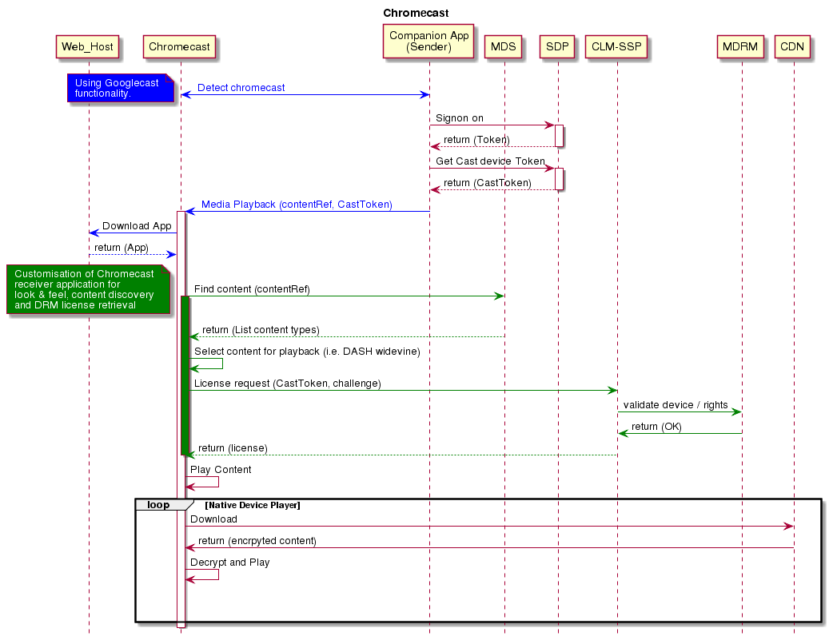Image resolution: width=829 pixels, height=644 pixels.
Task: Click the 'return (Token)' message label
Action: click(x=476, y=140)
